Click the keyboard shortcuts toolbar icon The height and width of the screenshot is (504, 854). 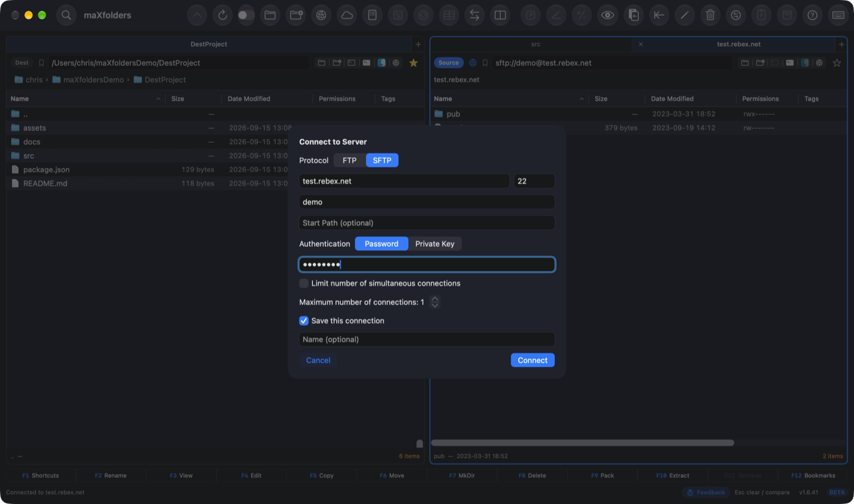tap(838, 15)
